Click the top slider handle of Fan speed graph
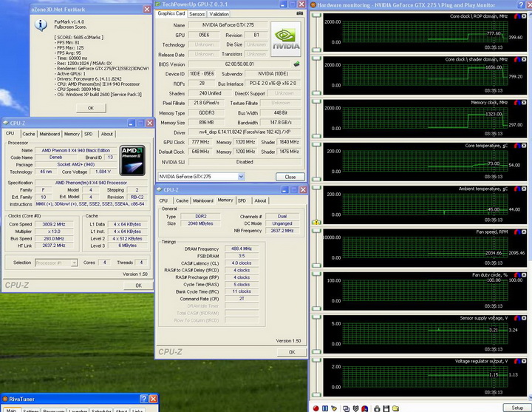 click(x=316, y=231)
